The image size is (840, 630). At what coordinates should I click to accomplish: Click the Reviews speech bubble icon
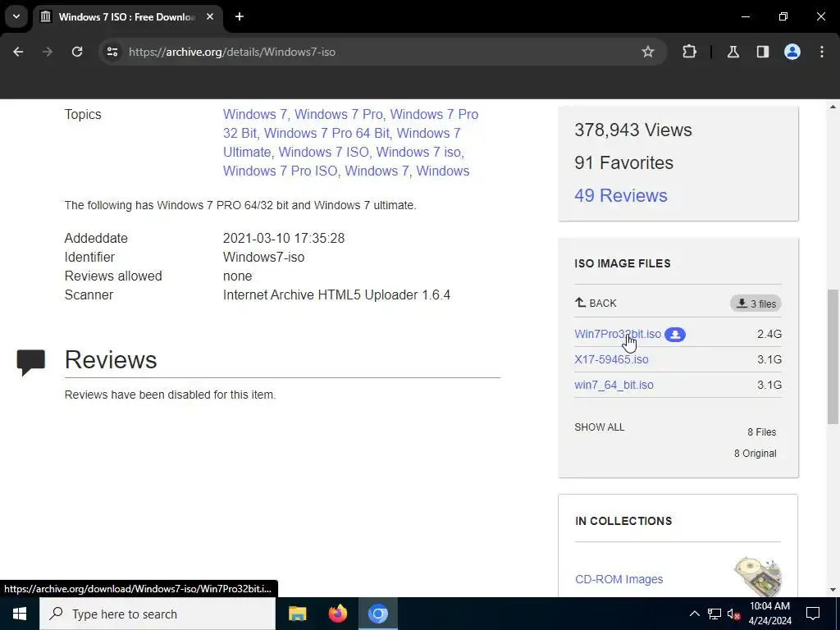click(x=31, y=362)
